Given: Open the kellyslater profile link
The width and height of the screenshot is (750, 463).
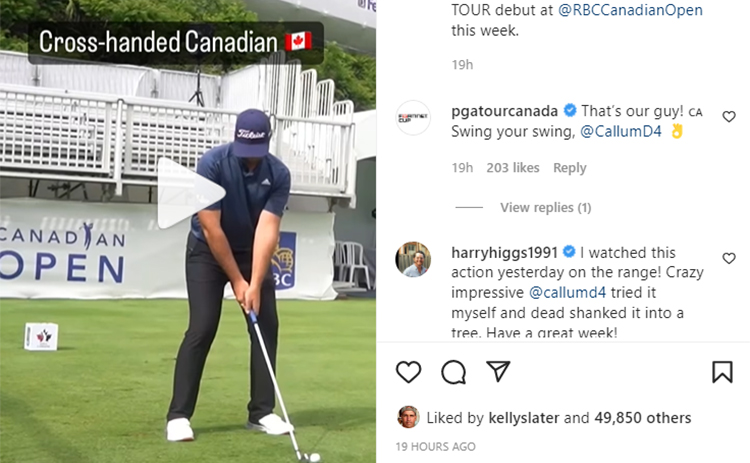Looking at the screenshot, I should pyautogui.click(x=524, y=418).
